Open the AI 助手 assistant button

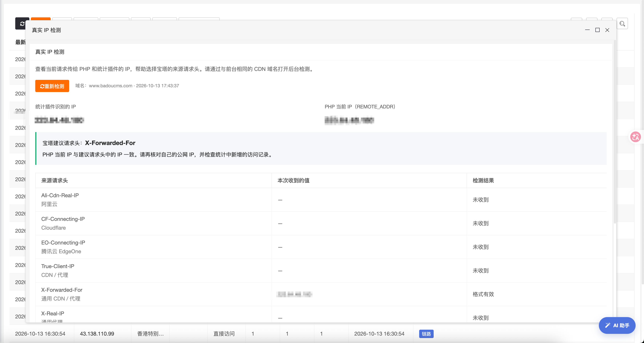(617, 325)
